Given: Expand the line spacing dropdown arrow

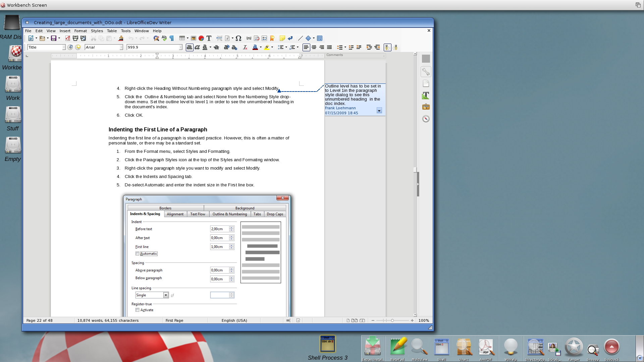Looking at the screenshot, I should pyautogui.click(x=345, y=47).
